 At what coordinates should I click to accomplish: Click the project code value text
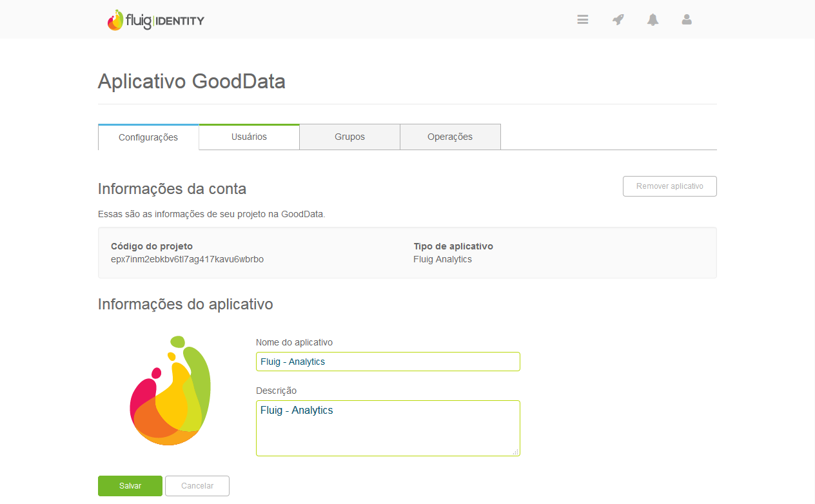tap(187, 259)
